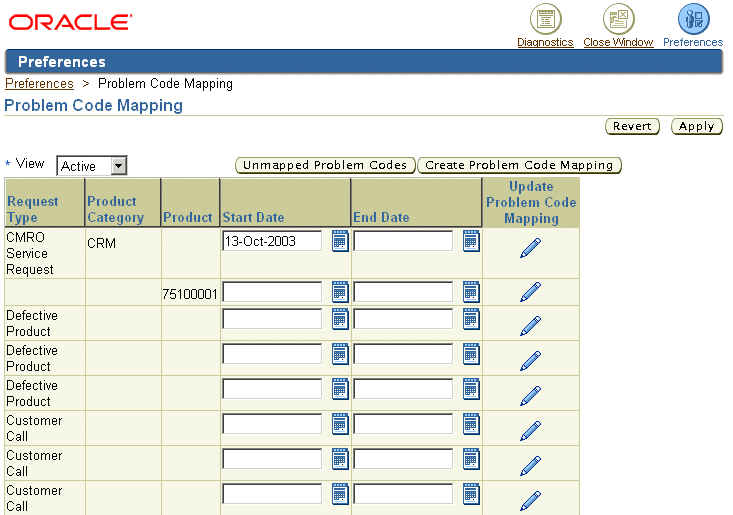Click the Update Problem Code Mapping header
This screenshot has height=515, width=733.
[531, 202]
